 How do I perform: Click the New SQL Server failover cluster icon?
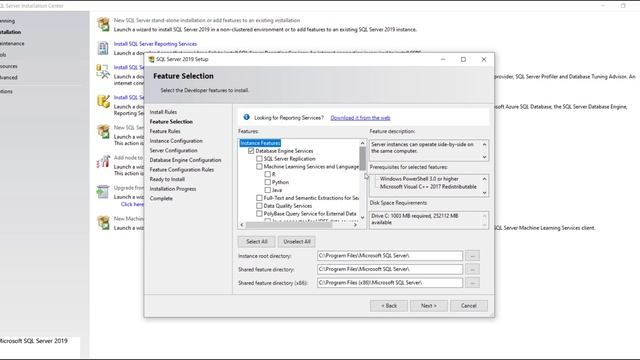103,131
